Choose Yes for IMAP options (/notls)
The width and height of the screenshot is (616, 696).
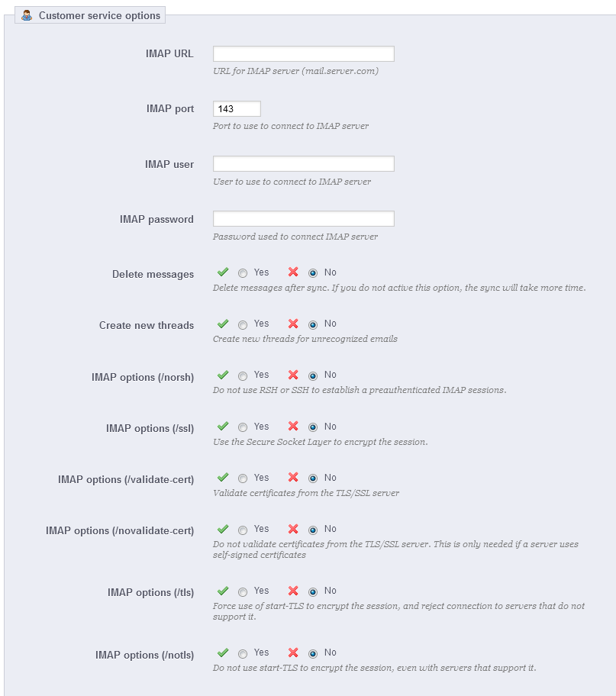(243, 653)
